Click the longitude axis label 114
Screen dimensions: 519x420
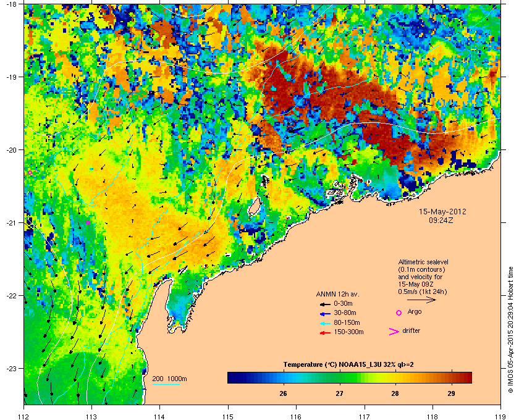pyautogui.click(x=160, y=416)
